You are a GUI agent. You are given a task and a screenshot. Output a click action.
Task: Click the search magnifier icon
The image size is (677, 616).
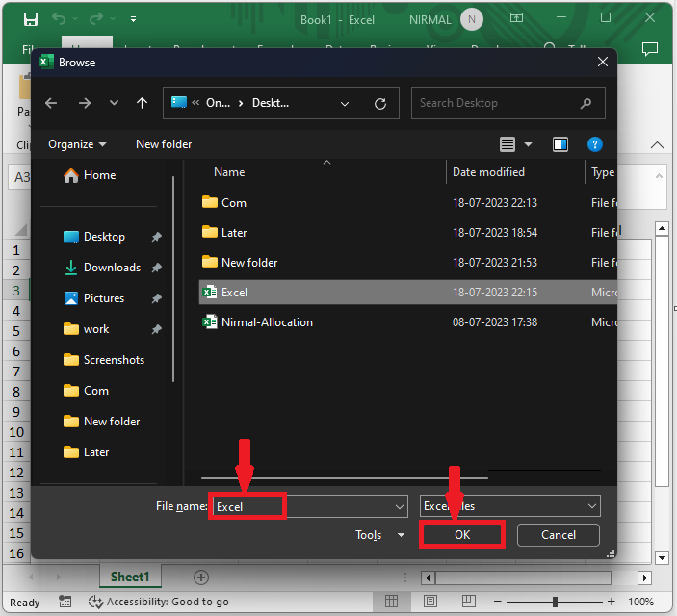pos(586,103)
